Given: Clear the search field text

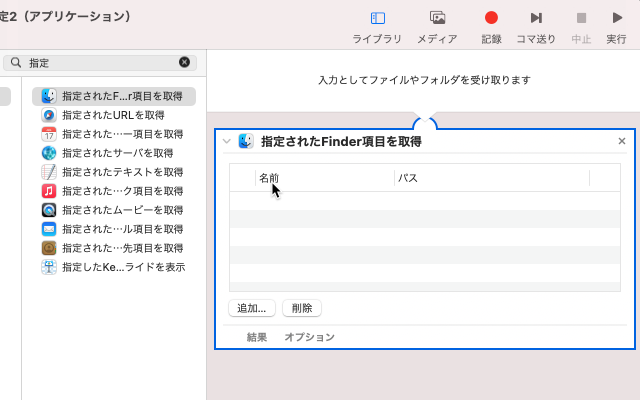Looking at the screenshot, I should (x=184, y=62).
